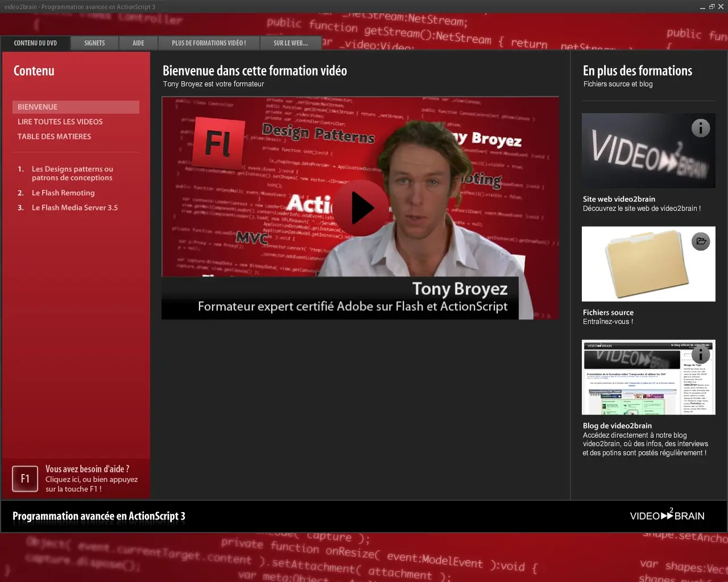The image size is (728, 582).
Task: Open chapter 3 Le Flash Media Server 3.5
Action: point(75,207)
